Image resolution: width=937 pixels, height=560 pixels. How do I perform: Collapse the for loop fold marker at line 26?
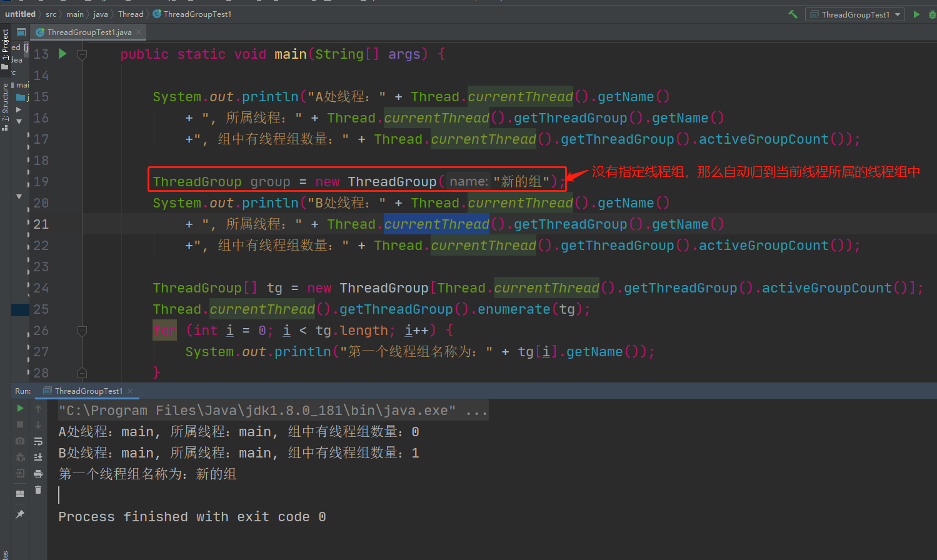coord(82,331)
